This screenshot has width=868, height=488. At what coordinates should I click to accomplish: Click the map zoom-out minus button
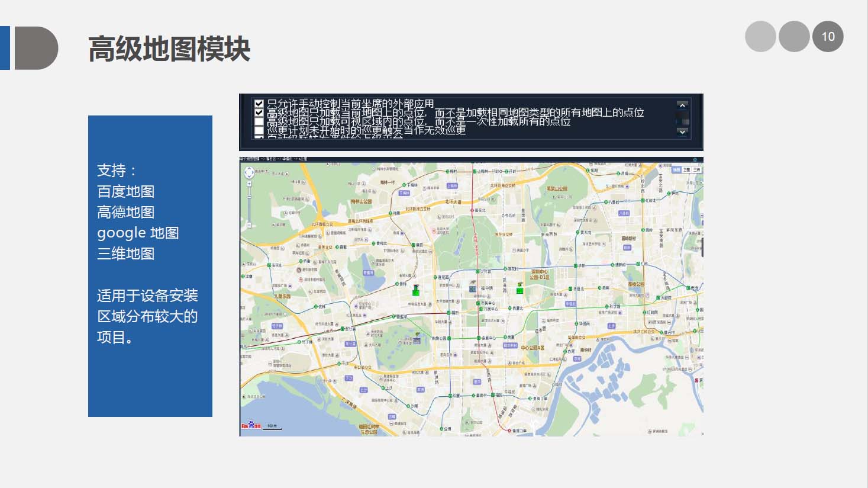[x=249, y=224]
